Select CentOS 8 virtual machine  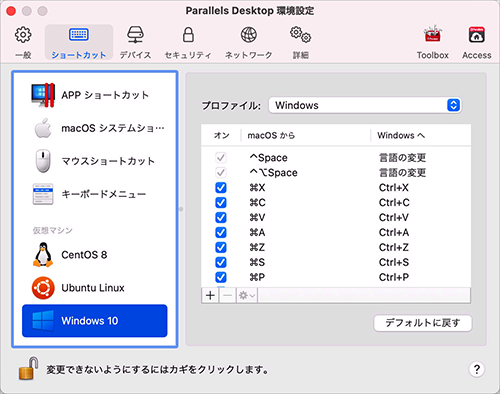tap(95, 255)
